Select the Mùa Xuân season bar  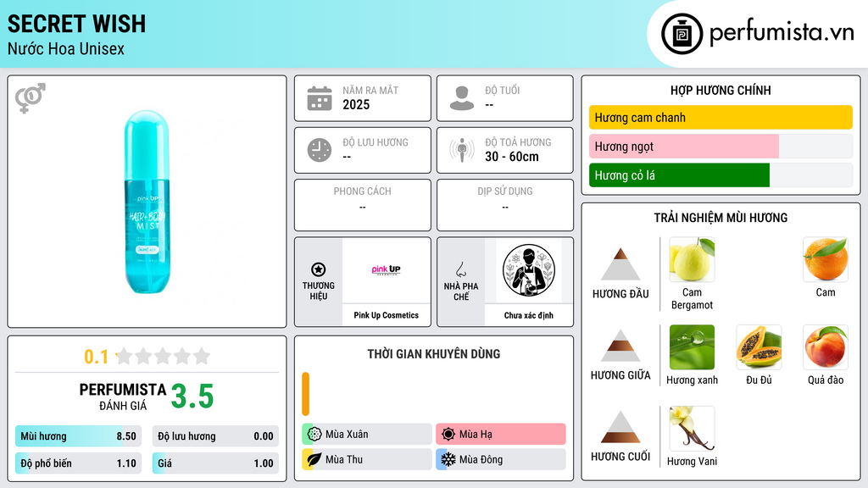(x=367, y=434)
